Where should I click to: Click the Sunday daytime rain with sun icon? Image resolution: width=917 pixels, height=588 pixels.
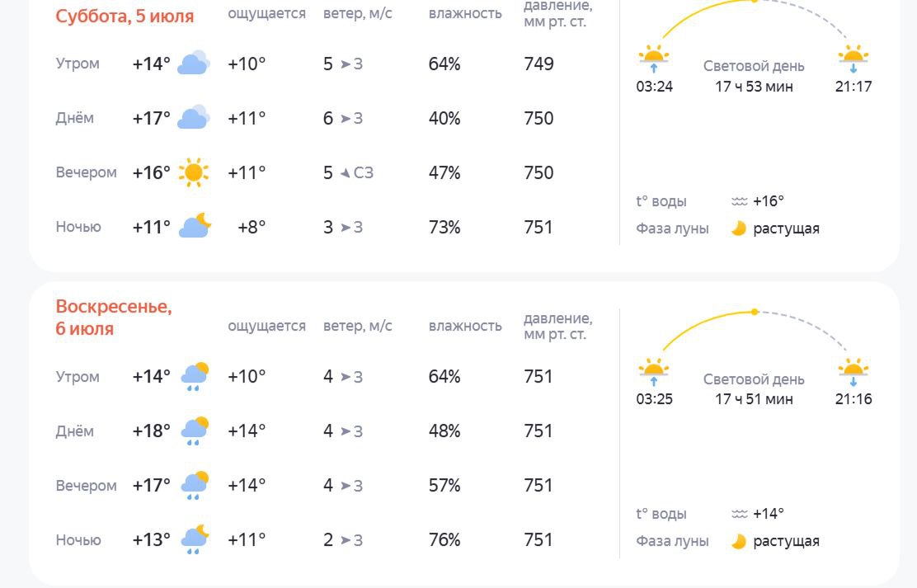click(195, 431)
